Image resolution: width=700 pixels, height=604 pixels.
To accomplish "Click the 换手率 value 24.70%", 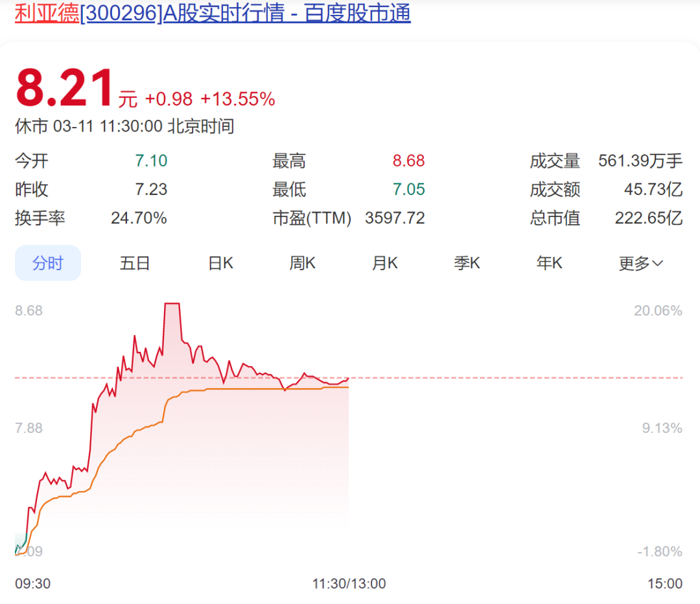I will coord(139,218).
